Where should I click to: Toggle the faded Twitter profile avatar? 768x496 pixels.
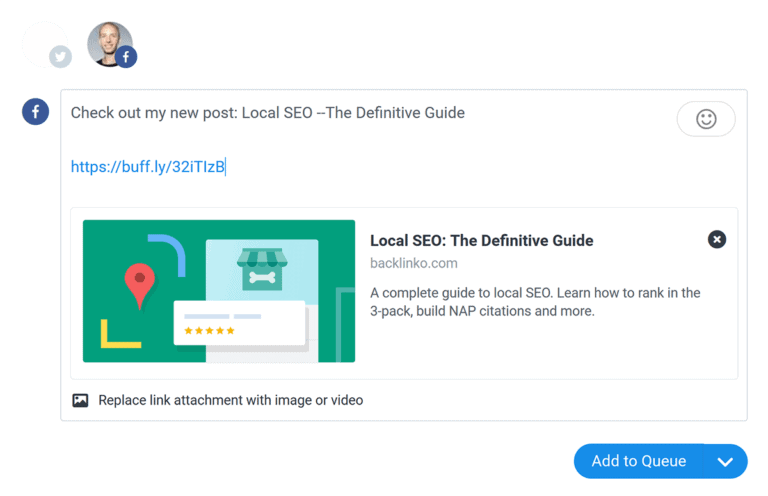click(44, 43)
